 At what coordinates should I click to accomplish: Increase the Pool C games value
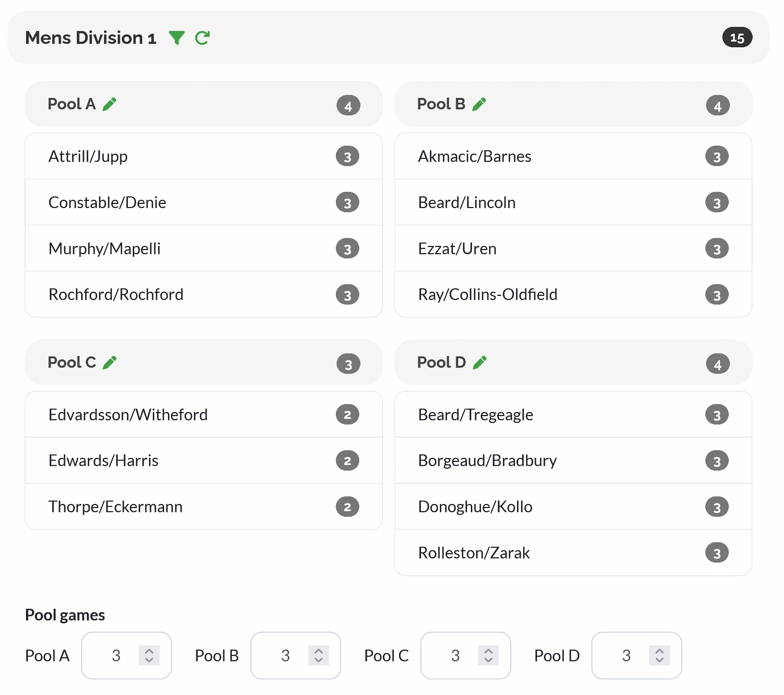489,650
